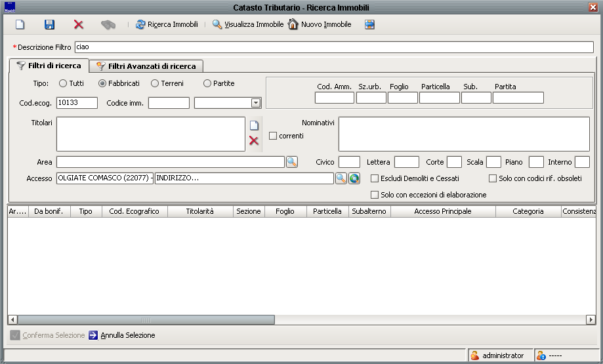The width and height of the screenshot is (603, 364).
Task: Open Visualizza Immobile from the toolbar
Action: click(247, 25)
